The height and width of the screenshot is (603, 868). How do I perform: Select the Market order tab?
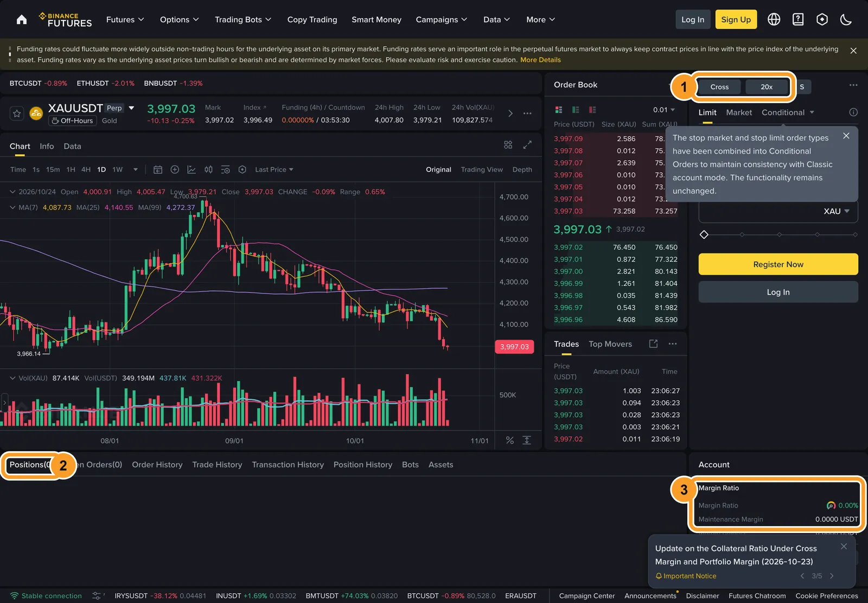click(739, 112)
